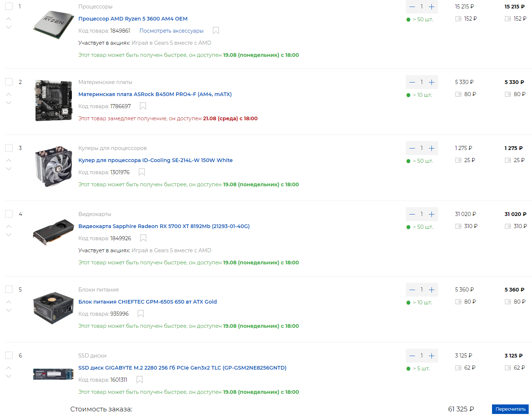This screenshot has width=532, height=418.
Task: Bookmark the AMD Ryzen 5 3600 processor
Action: click(216, 31)
